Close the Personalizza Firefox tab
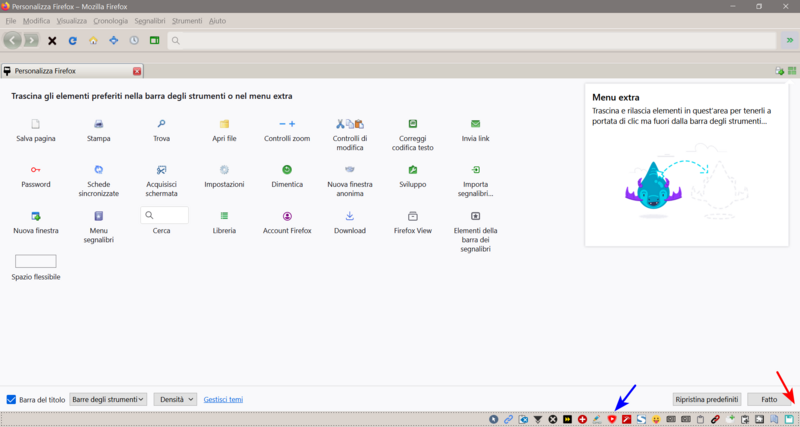The width and height of the screenshot is (800, 427). coord(137,71)
